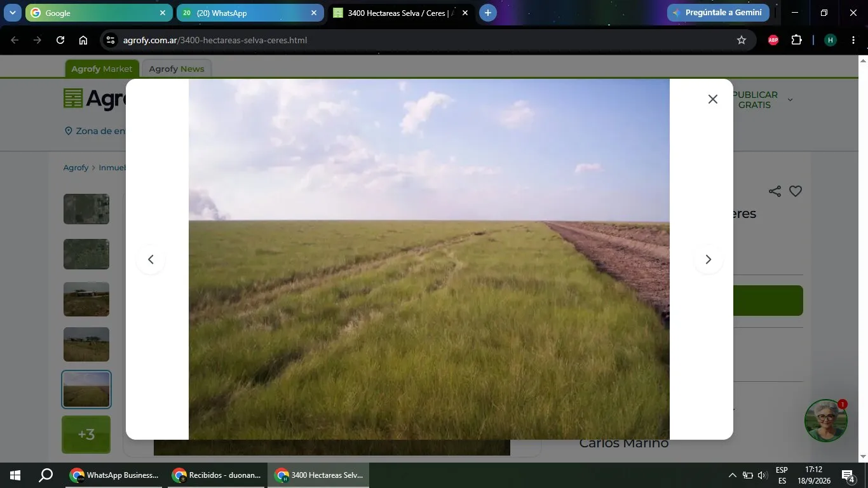Open the notification center icon
The height and width of the screenshot is (488, 868).
pos(848,475)
